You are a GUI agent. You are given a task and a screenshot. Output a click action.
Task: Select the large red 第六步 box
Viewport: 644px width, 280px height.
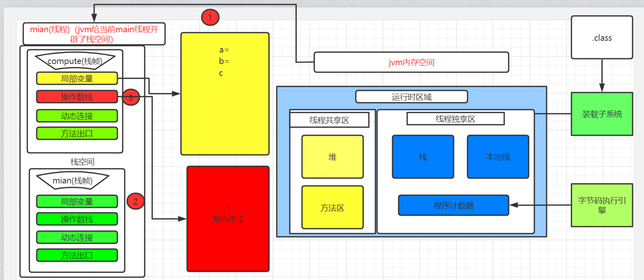coord(228,219)
